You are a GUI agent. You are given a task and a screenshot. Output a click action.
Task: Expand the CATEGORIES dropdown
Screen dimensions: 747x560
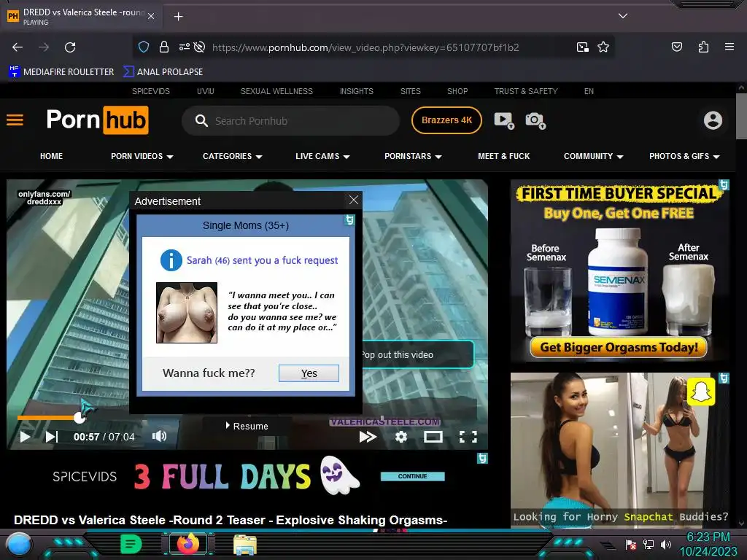232,156
